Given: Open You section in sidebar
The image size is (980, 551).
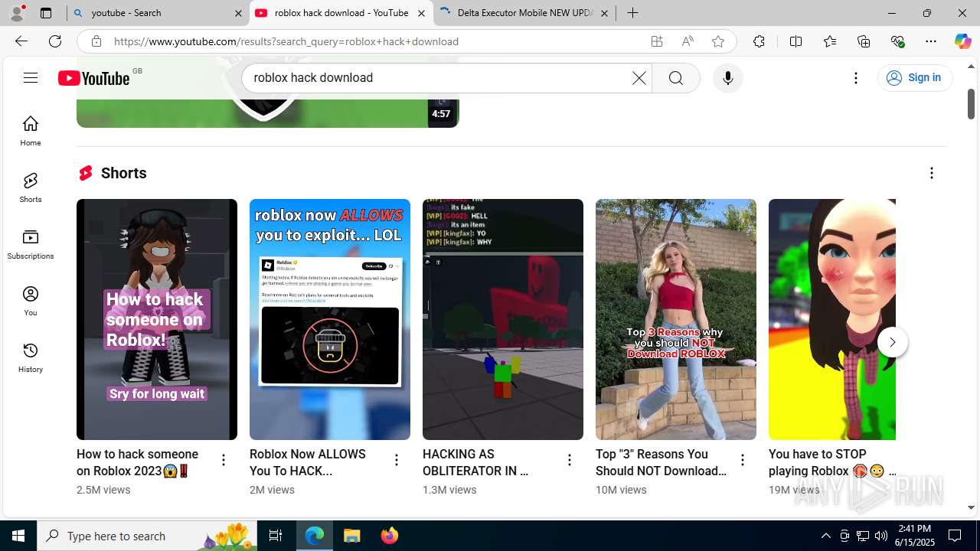Looking at the screenshot, I should (31, 301).
